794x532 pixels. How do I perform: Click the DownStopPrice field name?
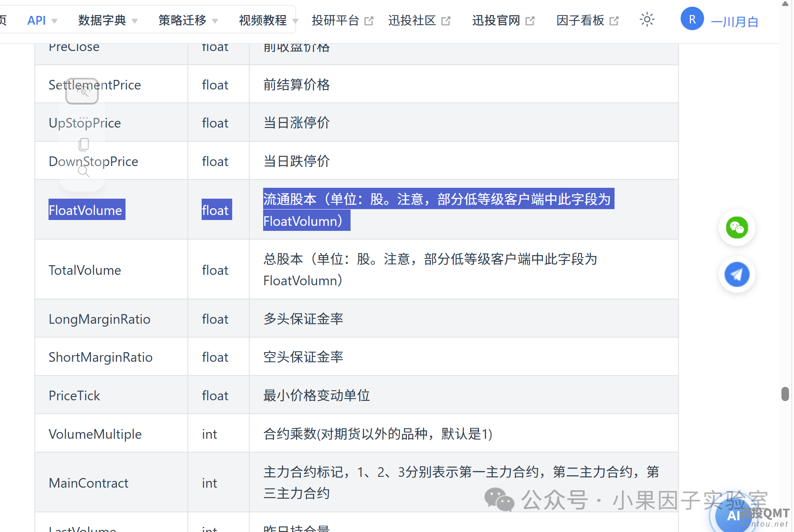[x=93, y=161]
